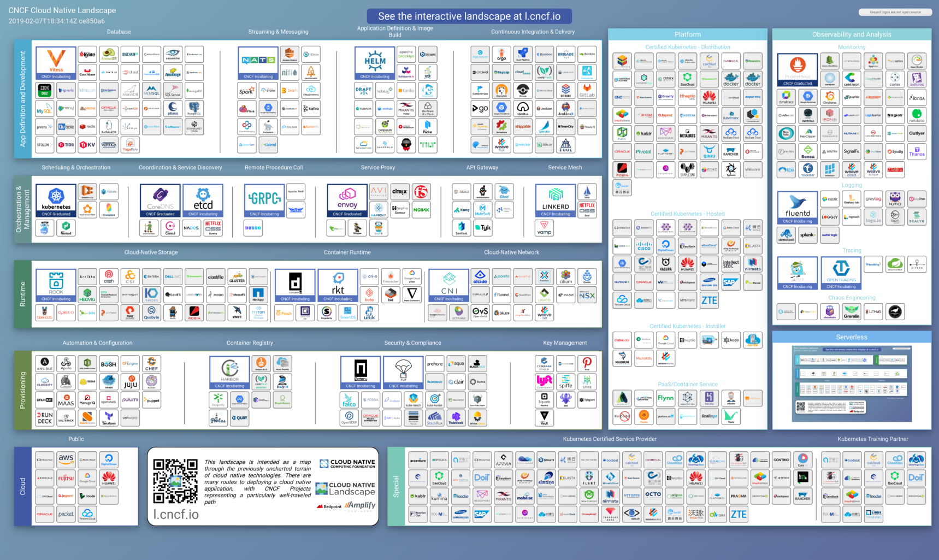Select the Juju logo tile

point(131,382)
